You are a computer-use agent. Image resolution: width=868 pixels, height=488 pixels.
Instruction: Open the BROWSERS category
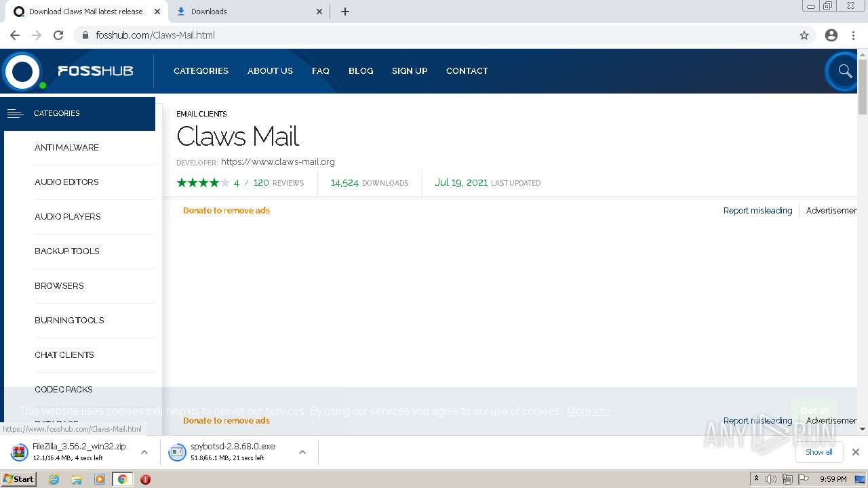59,285
